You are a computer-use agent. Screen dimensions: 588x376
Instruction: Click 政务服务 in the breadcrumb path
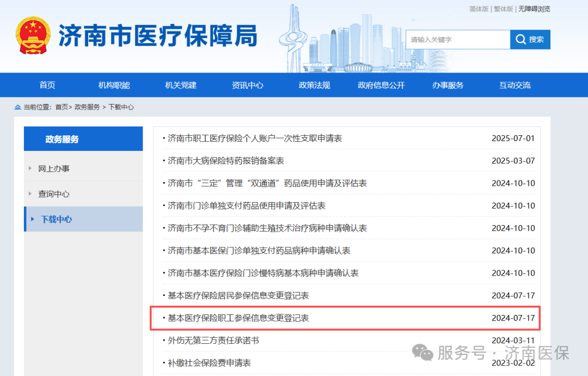87,107
